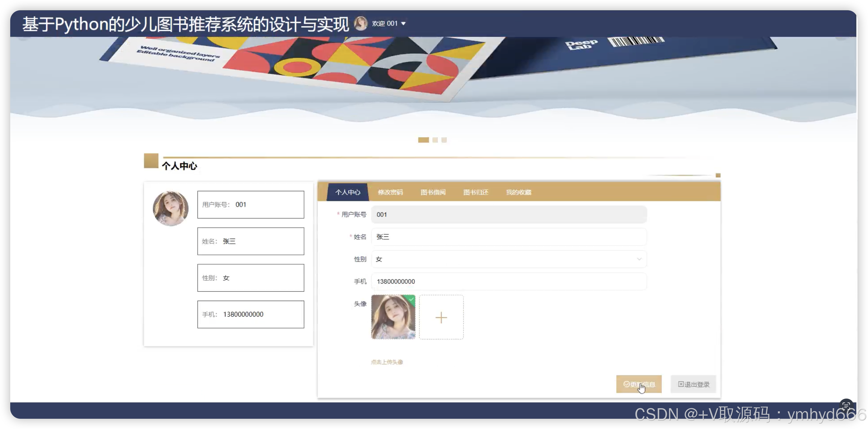This screenshot has height=429, width=868.
Task: Switch to the 修改密码 tab
Action: point(390,192)
